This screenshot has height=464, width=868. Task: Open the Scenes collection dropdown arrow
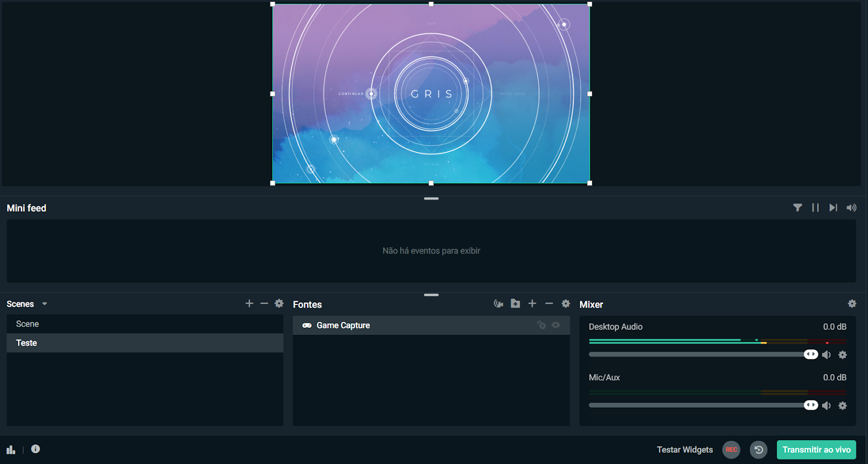pos(44,304)
